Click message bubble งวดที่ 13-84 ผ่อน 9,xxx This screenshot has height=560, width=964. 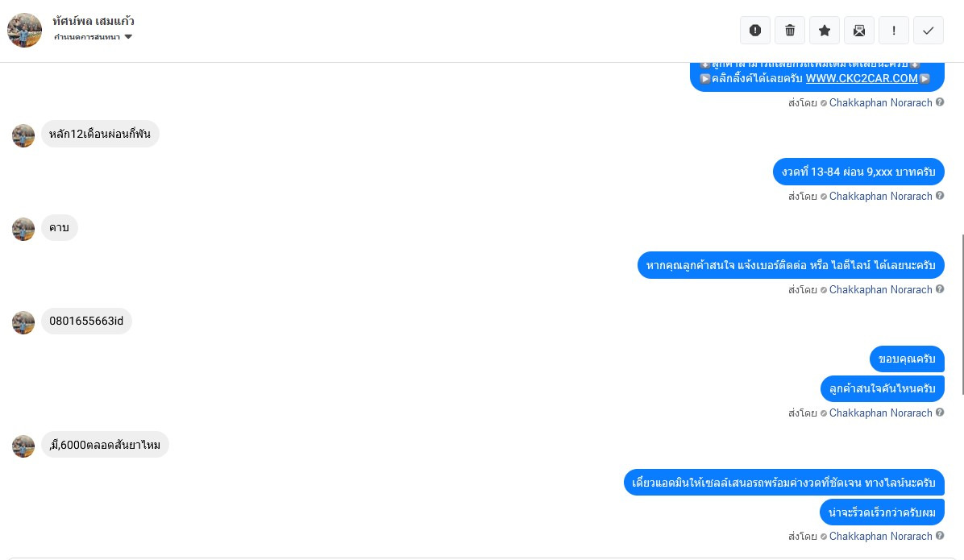858,172
